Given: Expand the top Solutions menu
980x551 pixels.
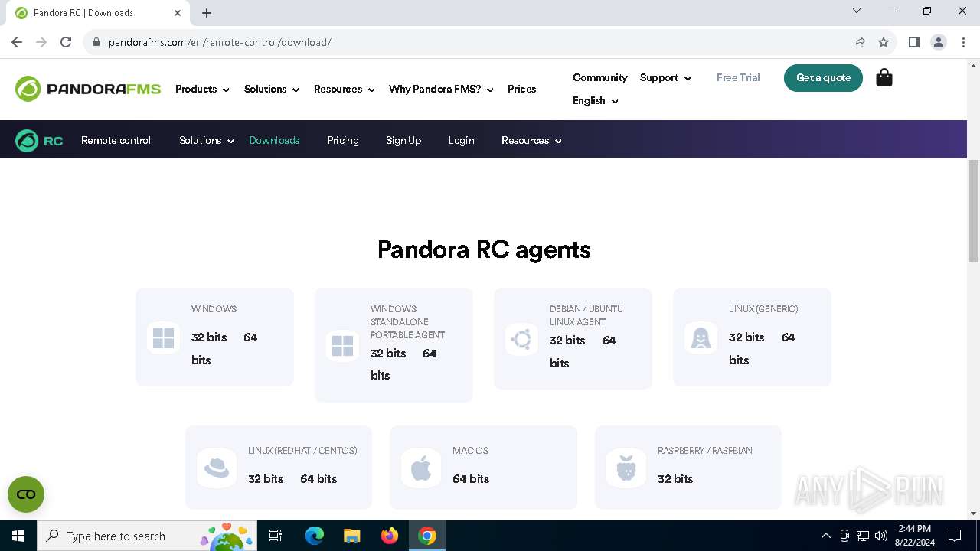Looking at the screenshot, I should coord(272,89).
